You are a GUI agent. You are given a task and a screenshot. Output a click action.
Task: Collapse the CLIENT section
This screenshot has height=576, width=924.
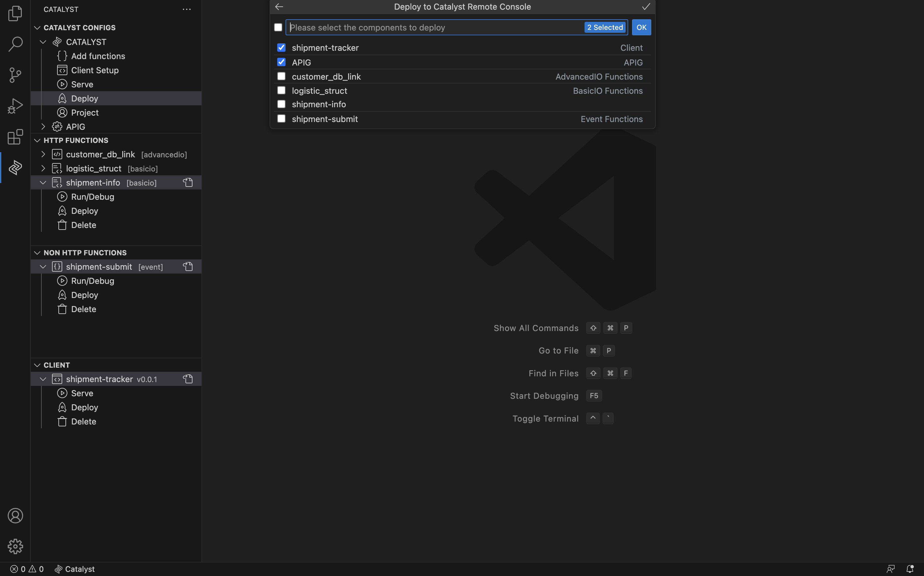37,365
